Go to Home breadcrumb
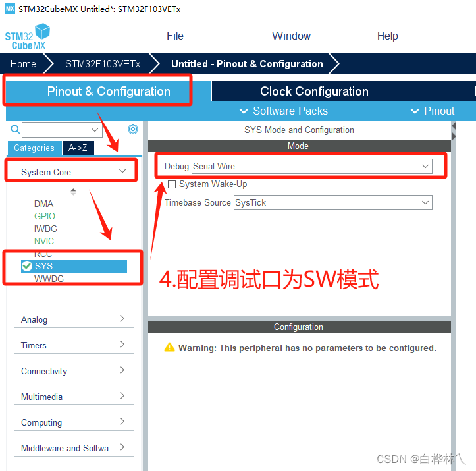 pos(23,64)
